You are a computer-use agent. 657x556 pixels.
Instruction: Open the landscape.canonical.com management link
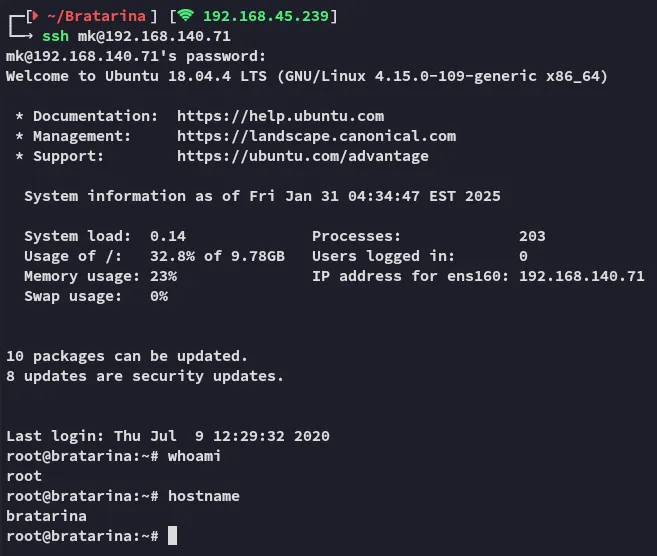tap(316, 136)
